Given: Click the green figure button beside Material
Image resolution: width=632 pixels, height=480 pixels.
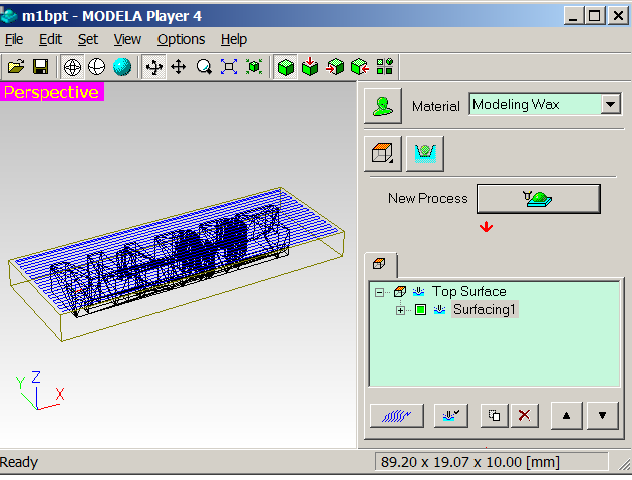Looking at the screenshot, I should (383, 106).
